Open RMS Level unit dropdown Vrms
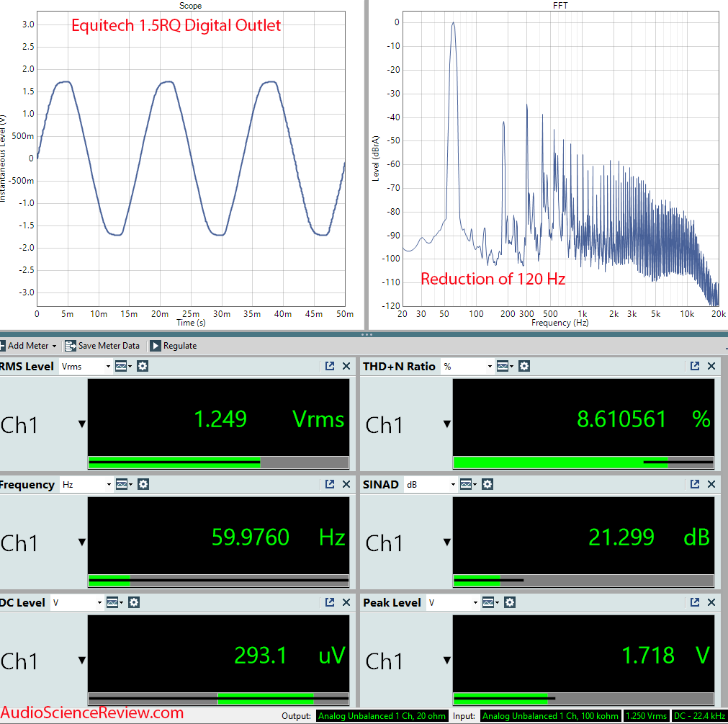The width and height of the screenshot is (728, 724). click(86, 367)
